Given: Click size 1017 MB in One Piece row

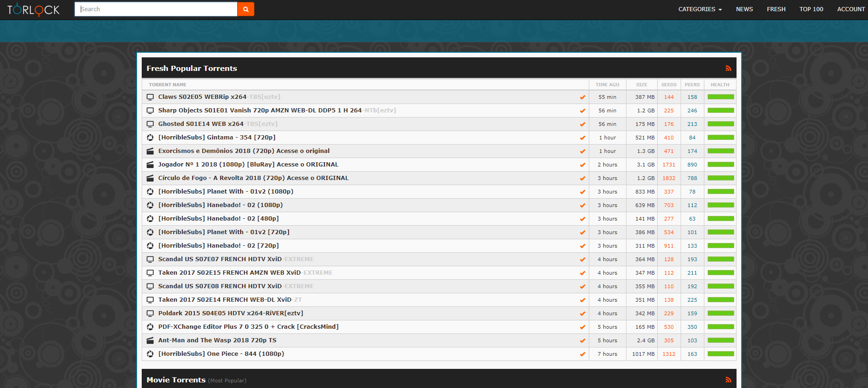Looking at the screenshot, I should pyautogui.click(x=643, y=354).
